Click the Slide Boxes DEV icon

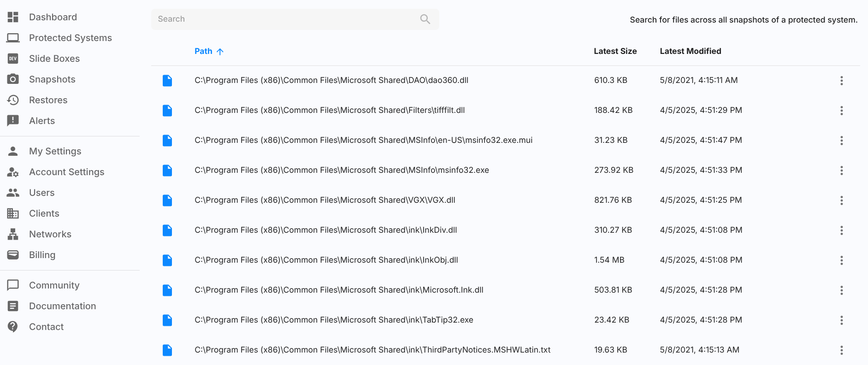tap(13, 59)
